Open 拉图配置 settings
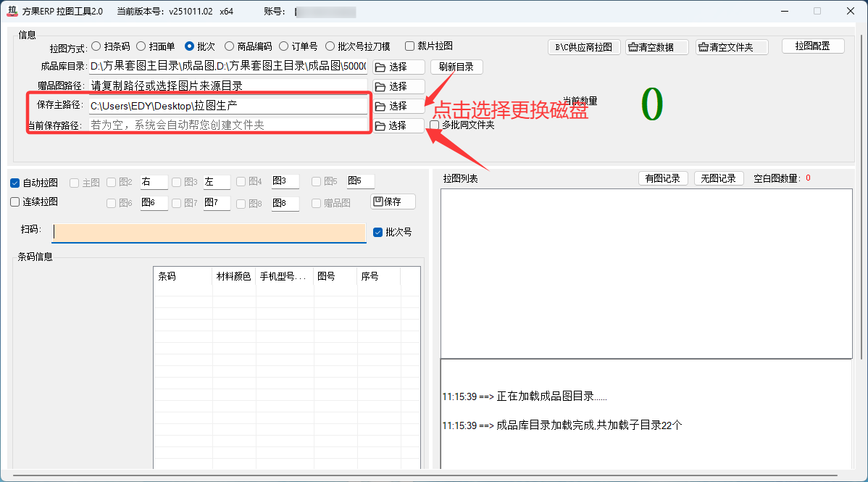 pyautogui.click(x=813, y=46)
